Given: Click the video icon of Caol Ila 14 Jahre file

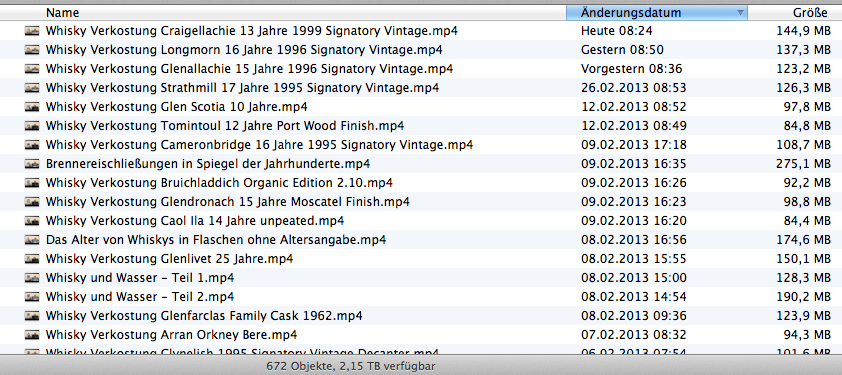Looking at the screenshot, I should click(x=32, y=221).
